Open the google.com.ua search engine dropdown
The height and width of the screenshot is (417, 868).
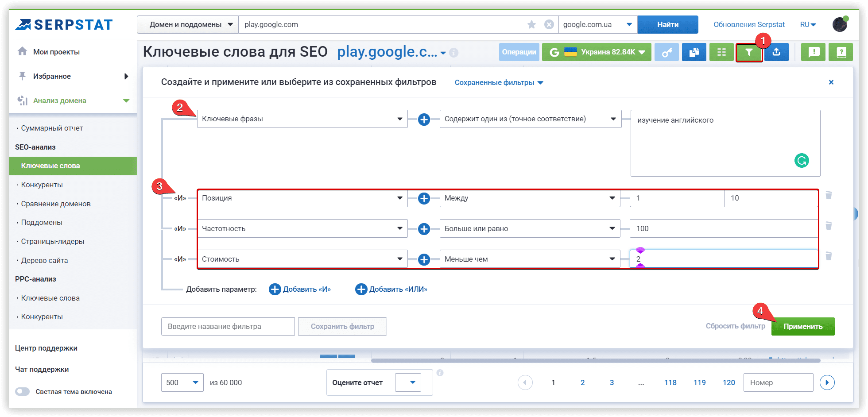(598, 25)
